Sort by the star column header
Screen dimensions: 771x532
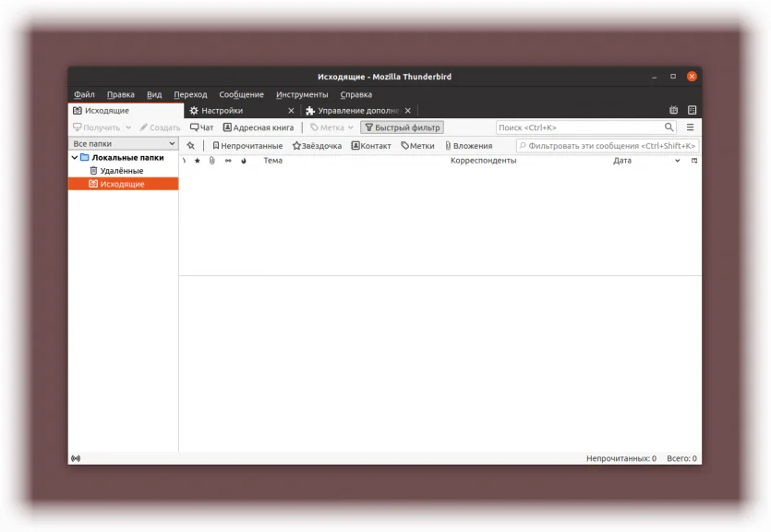tap(198, 161)
